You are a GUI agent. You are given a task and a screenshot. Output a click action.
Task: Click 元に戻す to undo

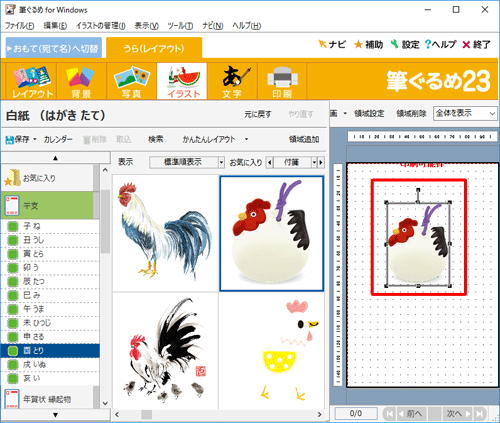[257, 115]
